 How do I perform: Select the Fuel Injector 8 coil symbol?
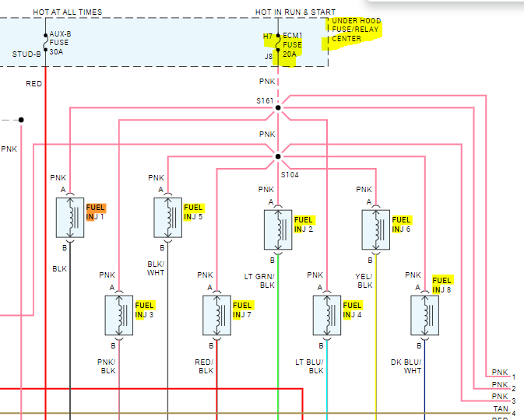[x=425, y=315]
